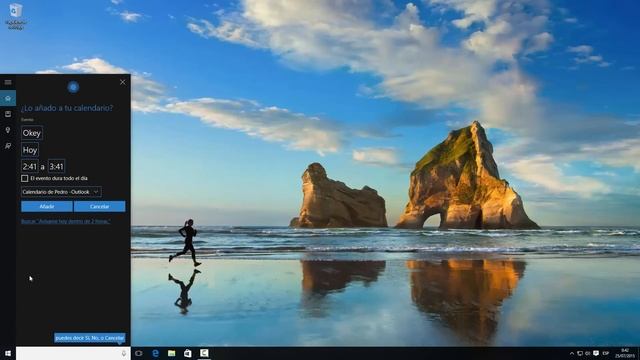Expand the 'Calendario de Pedro - Outlook' dropdown
The height and width of the screenshot is (360, 640).
coord(61,192)
